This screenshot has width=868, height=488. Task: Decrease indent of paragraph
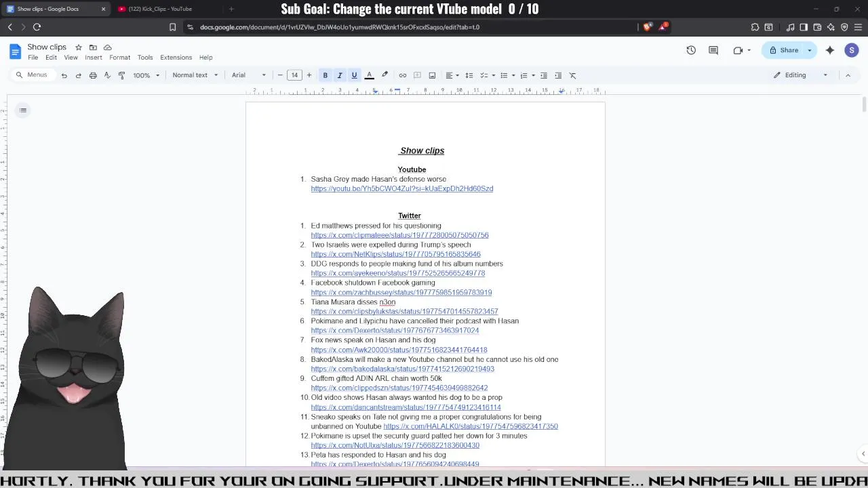(544, 75)
